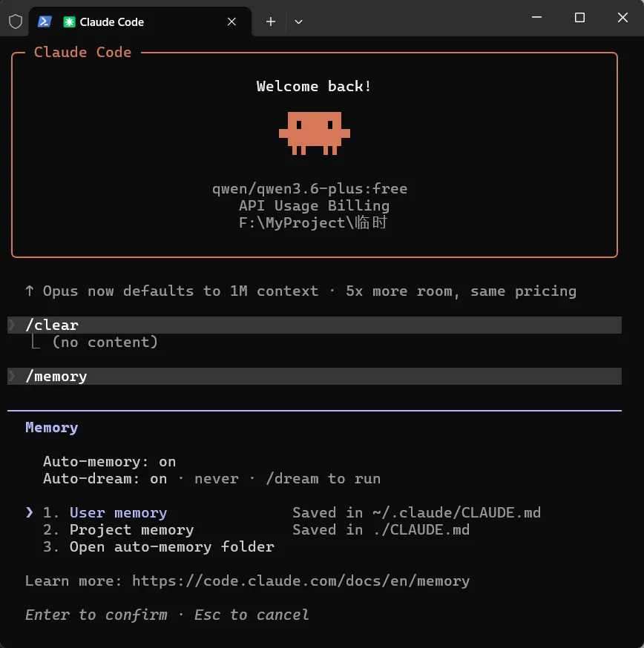This screenshot has width=644, height=648.
Task: Click the orange pixel mascot
Action: (x=315, y=133)
